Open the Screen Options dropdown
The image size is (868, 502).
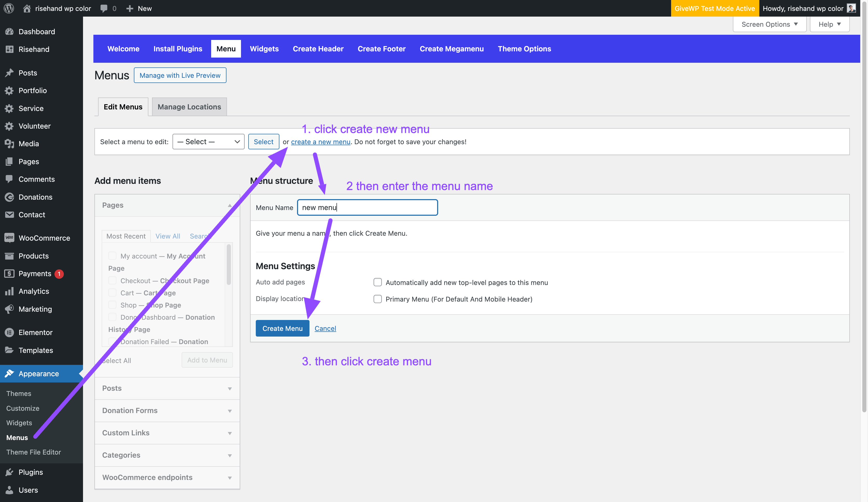tap(769, 24)
